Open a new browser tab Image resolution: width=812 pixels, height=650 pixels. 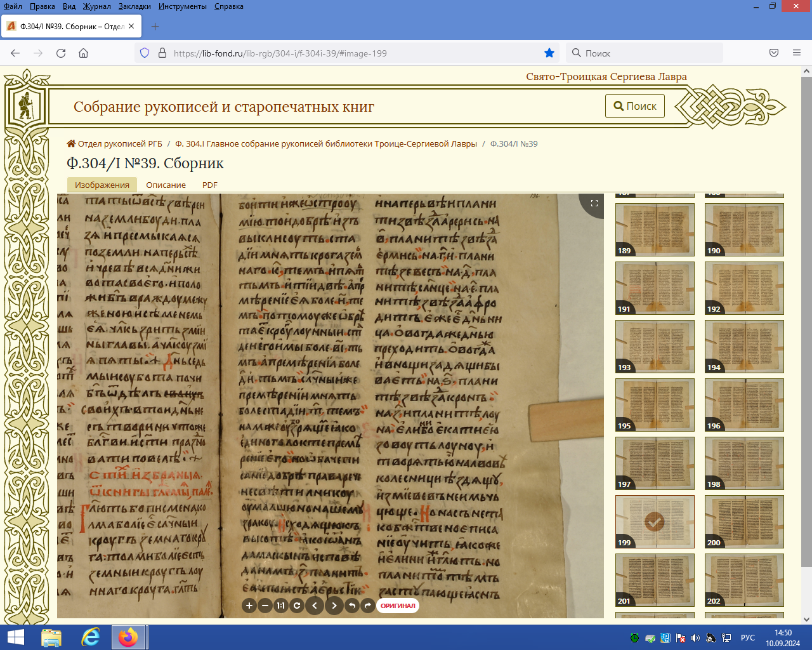point(155,27)
